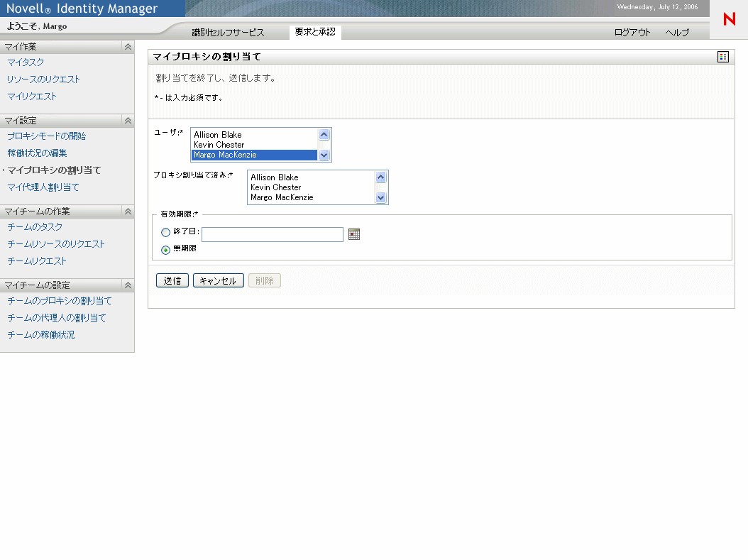Screen dimensions: 748x560
Task: Open リソースのリクエスト link
Action: click(x=43, y=79)
